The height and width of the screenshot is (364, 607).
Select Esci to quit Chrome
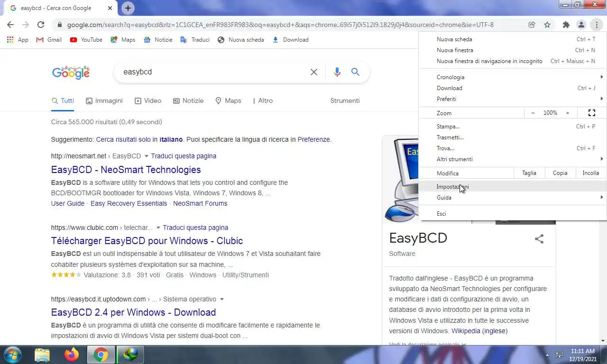513,214
